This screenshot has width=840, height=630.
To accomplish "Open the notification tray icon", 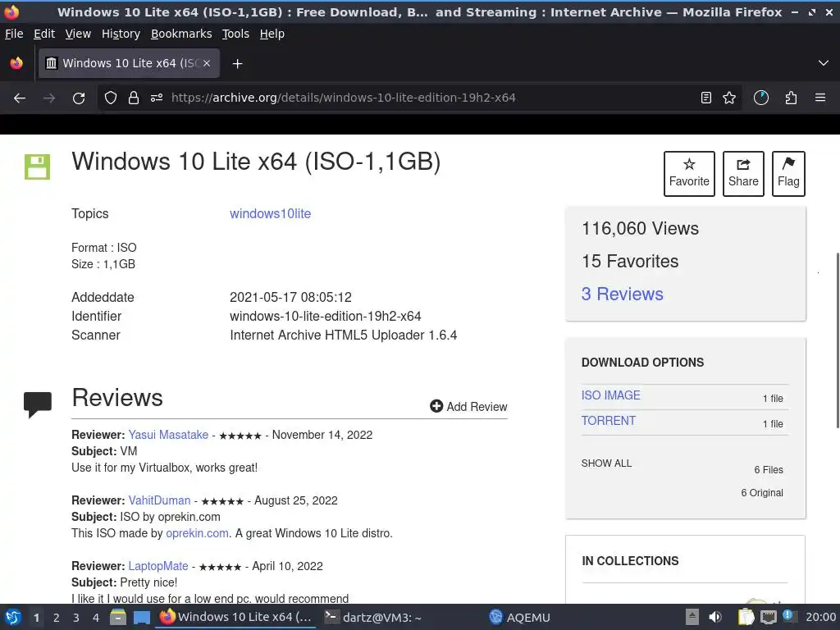I will (788, 615).
